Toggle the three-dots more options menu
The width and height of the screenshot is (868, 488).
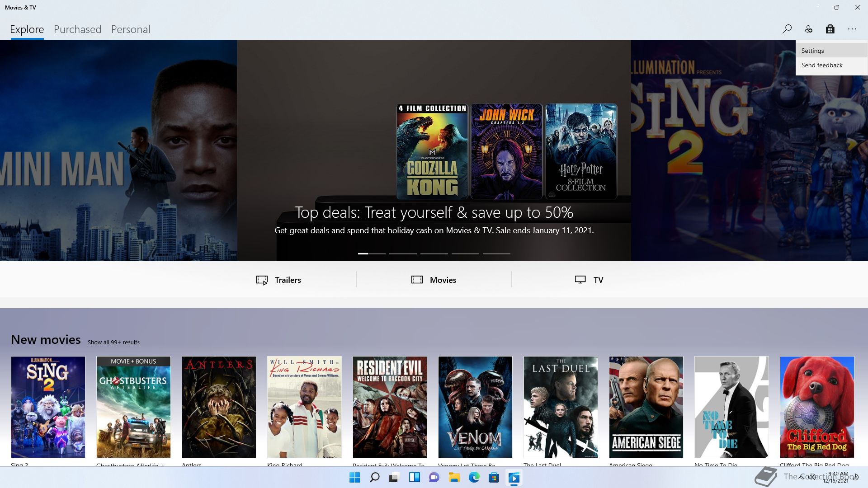coord(852,29)
